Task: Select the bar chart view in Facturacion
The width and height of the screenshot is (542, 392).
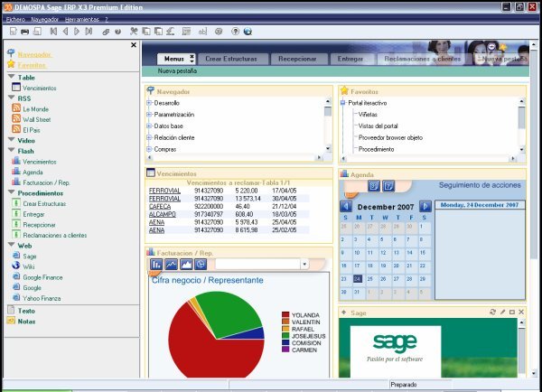Action: pyautogui.click(x=156, y=265)
